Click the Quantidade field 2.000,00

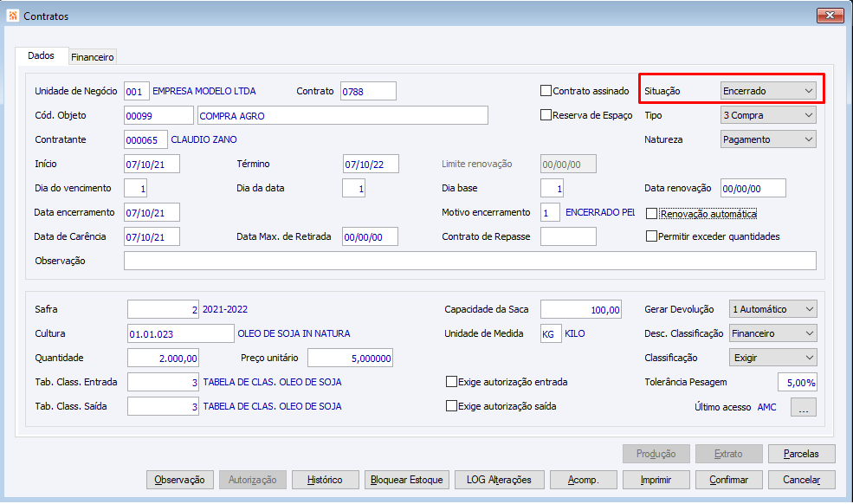pyautogui.click(x=163, y=358)
